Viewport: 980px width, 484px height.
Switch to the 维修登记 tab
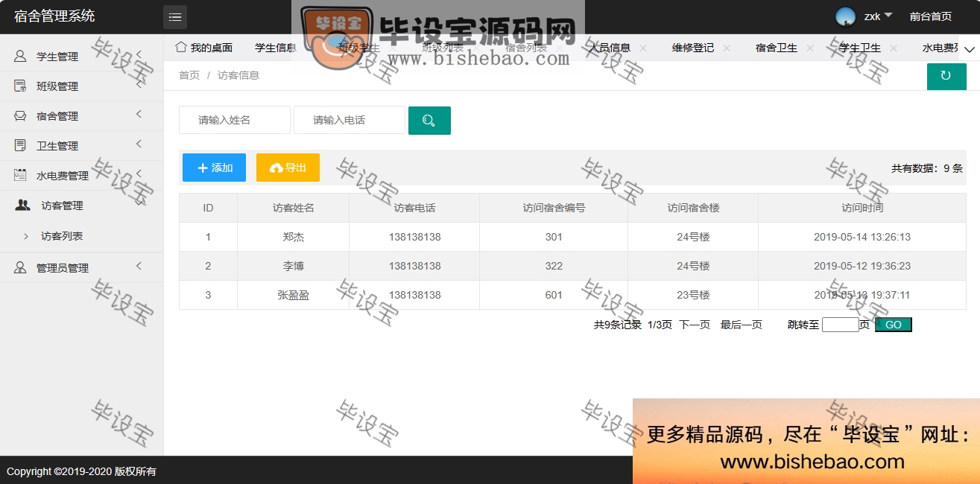click(693, 48)
